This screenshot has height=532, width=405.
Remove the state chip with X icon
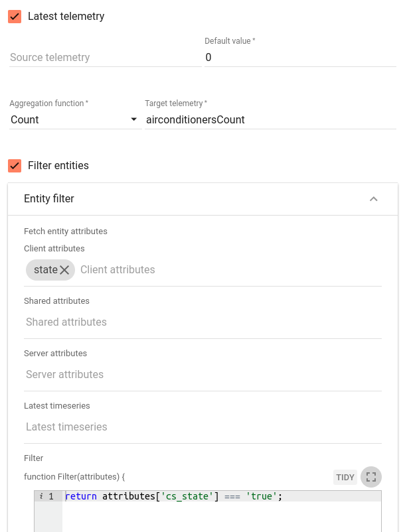tap(64, 270)
